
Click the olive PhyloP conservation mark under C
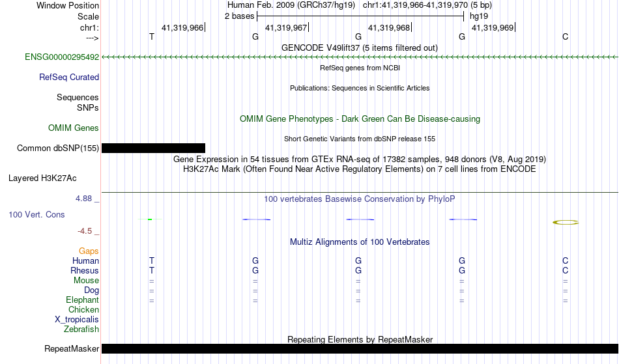click(566, 223)
